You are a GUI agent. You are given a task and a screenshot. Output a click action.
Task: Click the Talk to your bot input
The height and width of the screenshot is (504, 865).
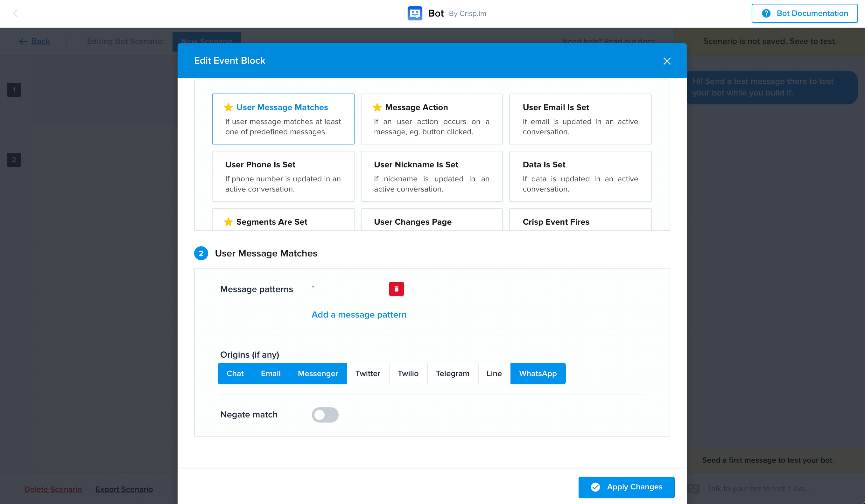pyautogui.click(x=759, y=488)
